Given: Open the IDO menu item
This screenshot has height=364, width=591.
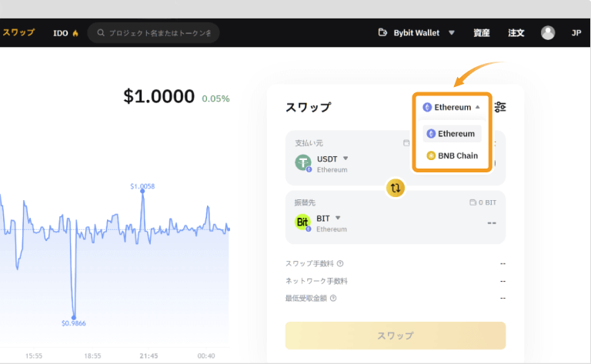Looking at the screenshot, I should [60, 33].
